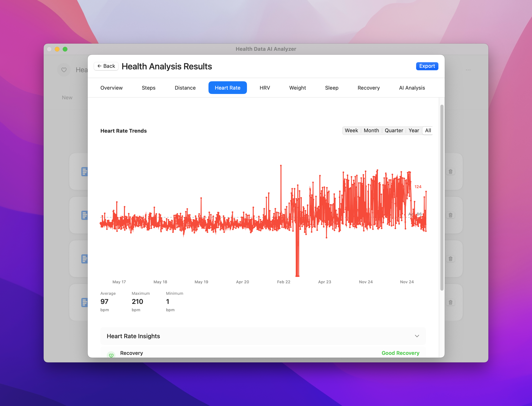Image resolution: width=532 pixels, height=406 pixels.
Task: Click the heart icon in background header
Action: point(64,70)
